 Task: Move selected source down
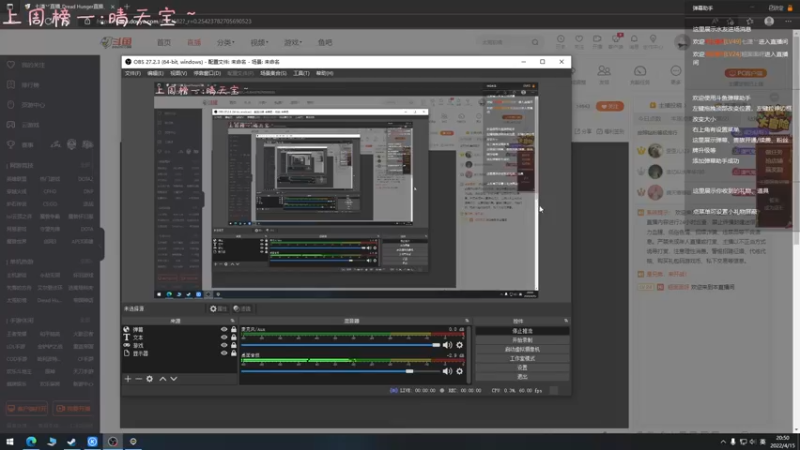click(x=174, y=379)
